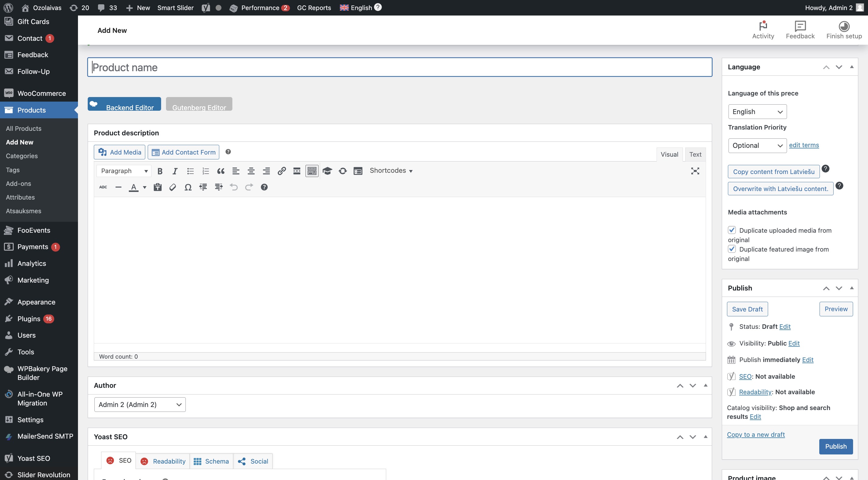The width and height of the screenshot is (868, 480).
Task: Open the text color picker arrow
Action: pos(145,187)
